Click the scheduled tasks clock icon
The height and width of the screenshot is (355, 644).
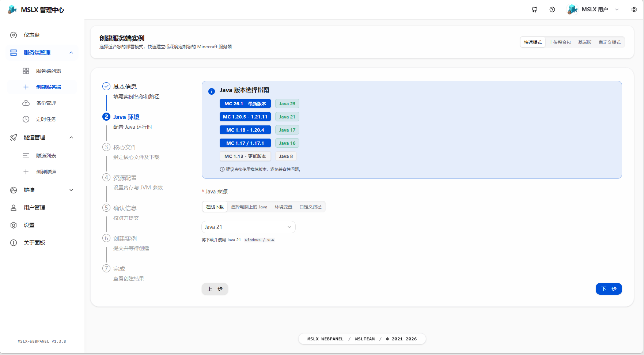pyautogui.click(x=26, y=119)
